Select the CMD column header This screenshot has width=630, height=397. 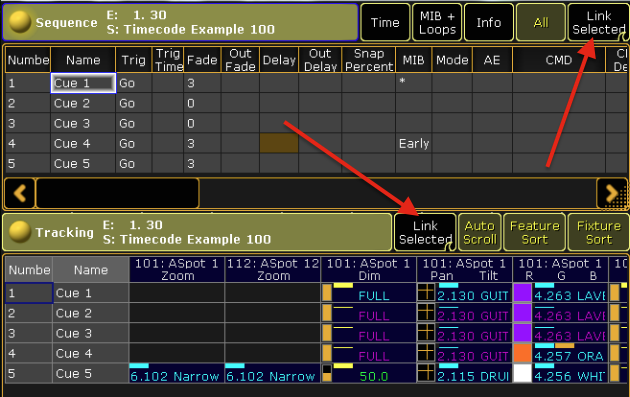[x=559, y=60]
